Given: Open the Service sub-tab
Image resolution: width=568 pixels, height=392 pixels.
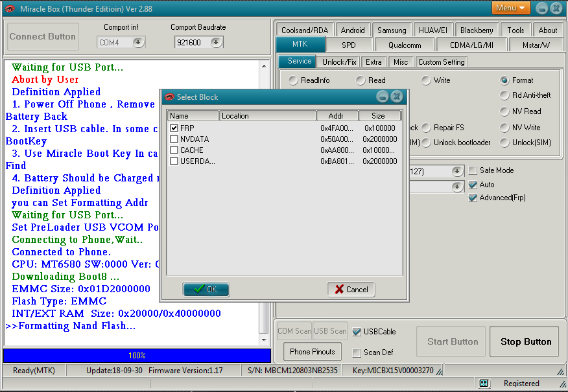Looking at the screenshot, I should [x=299, y=61].
